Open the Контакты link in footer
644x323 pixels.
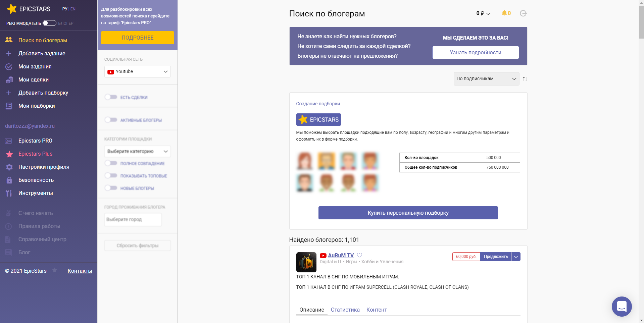pos(80,271)
